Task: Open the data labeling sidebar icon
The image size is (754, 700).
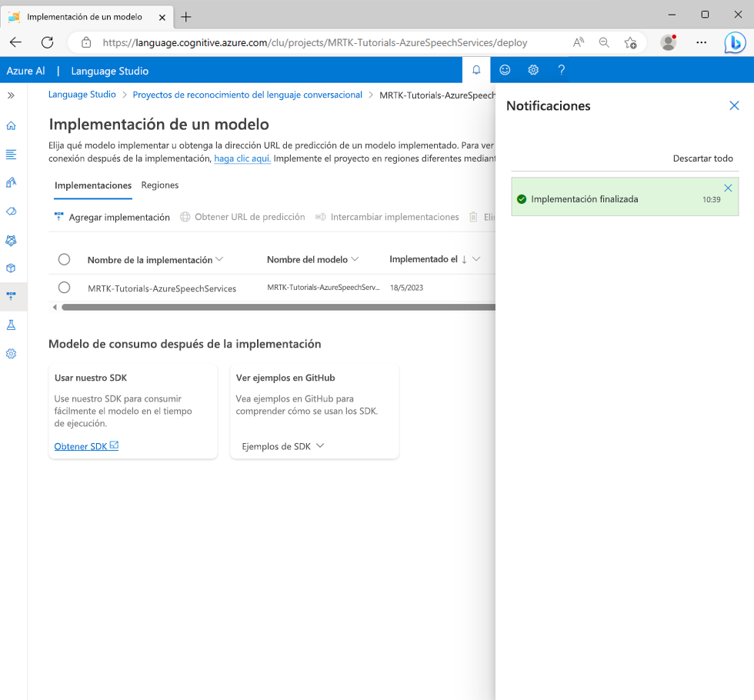Action: pyautogui.click(x=11, y=183)
